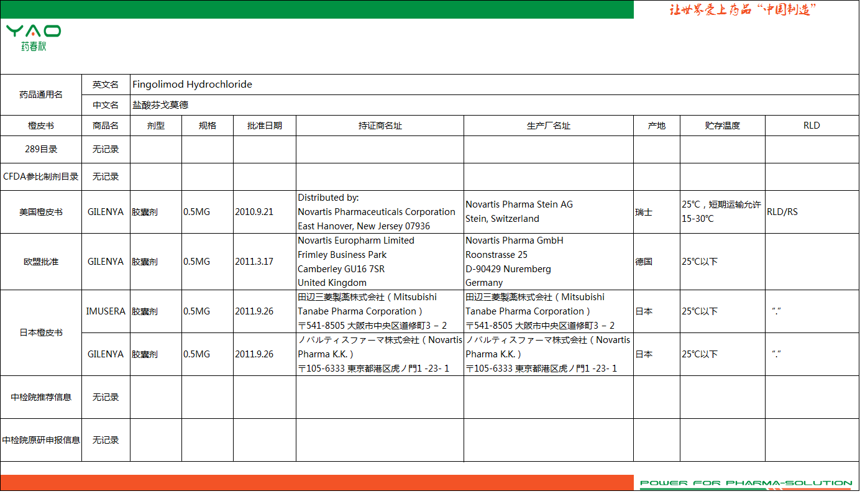Viewport: 860px width, 504px height.
Task: Click GILENYA in the 日本橙皮书 section
Action: click(x=106, y=354)
